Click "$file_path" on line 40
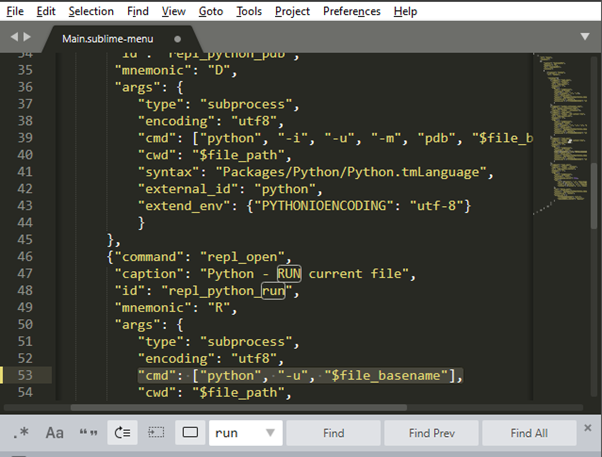602x457 pixels. pyautogui.click(x=238, y=155)
